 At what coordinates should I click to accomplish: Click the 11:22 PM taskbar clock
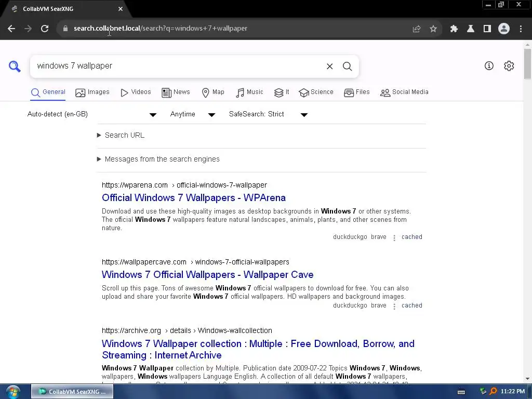pos(512,392)
